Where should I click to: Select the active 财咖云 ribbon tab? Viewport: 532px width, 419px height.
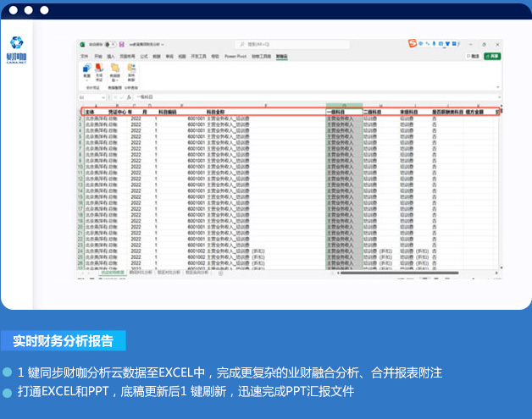(x=281, y=57)
